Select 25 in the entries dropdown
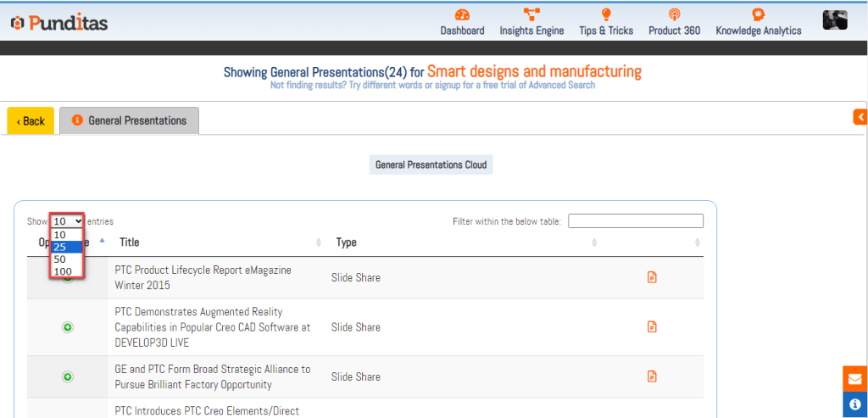 (60, 247)
